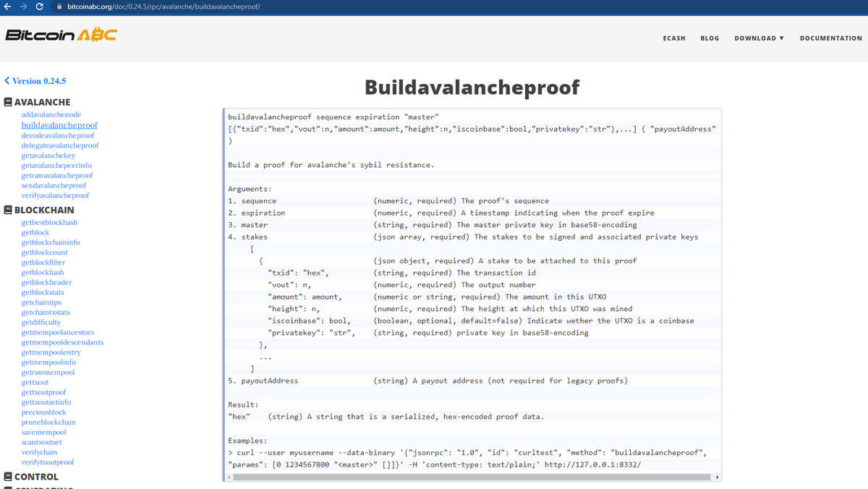Viewport: 868px width, 489px height.
Task: Collapse the AVALANCHE section heading
Action: 43,103
